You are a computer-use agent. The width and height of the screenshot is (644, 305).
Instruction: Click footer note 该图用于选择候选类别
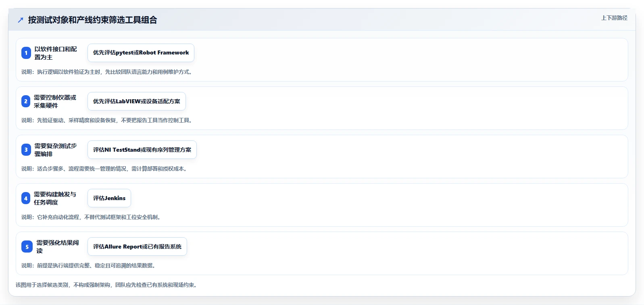point(107,285)
